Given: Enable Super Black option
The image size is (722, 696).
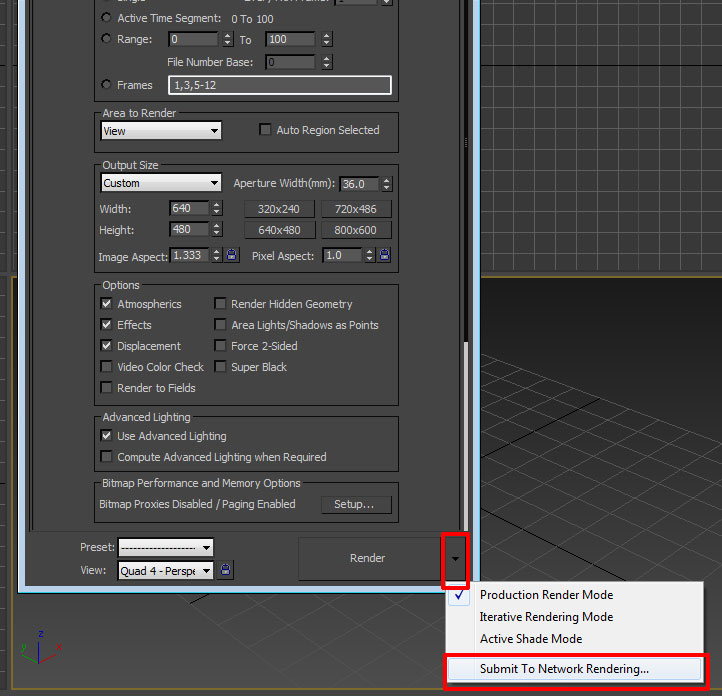Looking at the screenshot, I should tap(221, 366).
